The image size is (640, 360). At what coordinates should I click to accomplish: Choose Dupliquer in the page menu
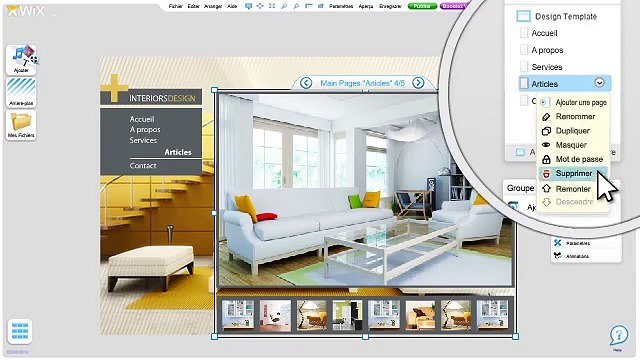(x=573, y=131)
